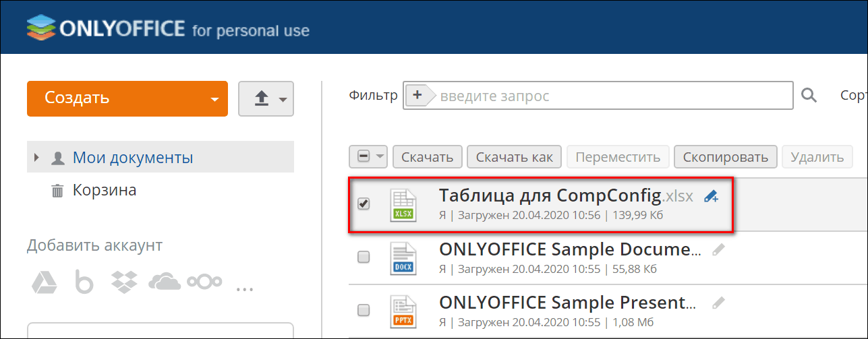The width and height of the screenshot is (868, 339).
Task: Open the Создать dropdown arrow
Action: [214, 99]
